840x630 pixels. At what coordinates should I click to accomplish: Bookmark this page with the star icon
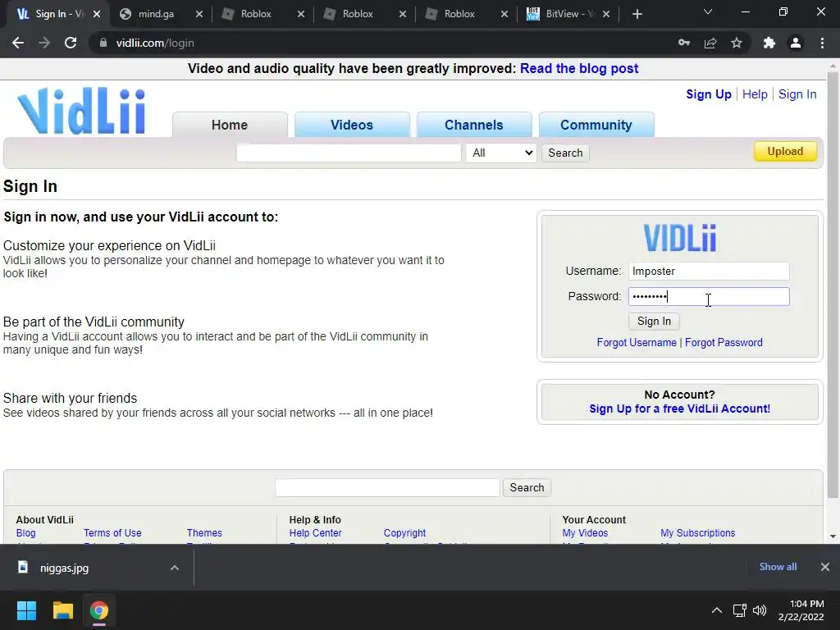point(737,43)
